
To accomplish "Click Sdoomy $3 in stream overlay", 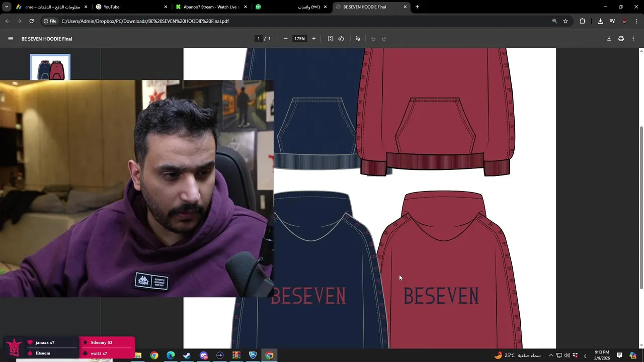I will pos(101,342).
